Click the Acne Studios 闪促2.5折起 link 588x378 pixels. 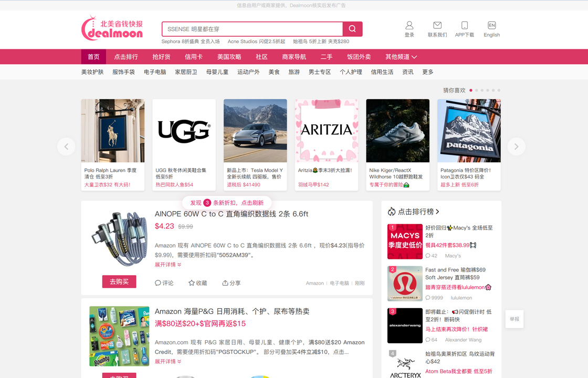256,41
